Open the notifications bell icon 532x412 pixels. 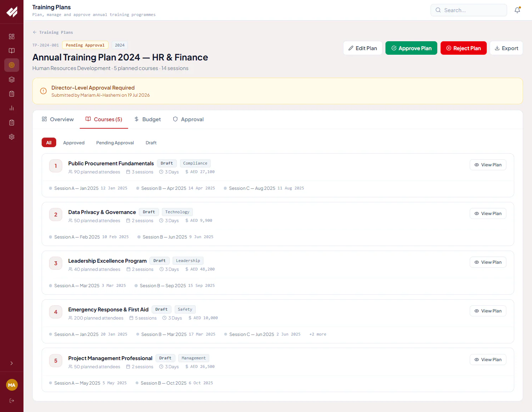coord(517,10)
